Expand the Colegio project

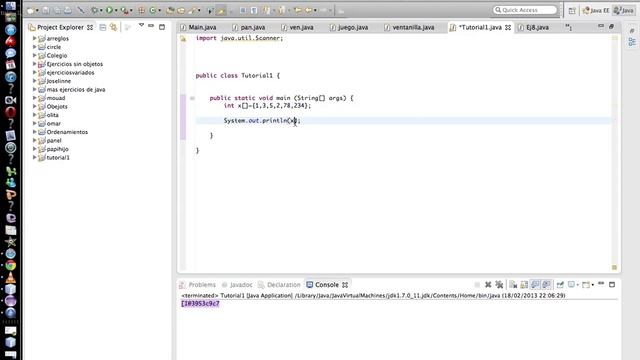pyautogui.click(x=35, y=55)
